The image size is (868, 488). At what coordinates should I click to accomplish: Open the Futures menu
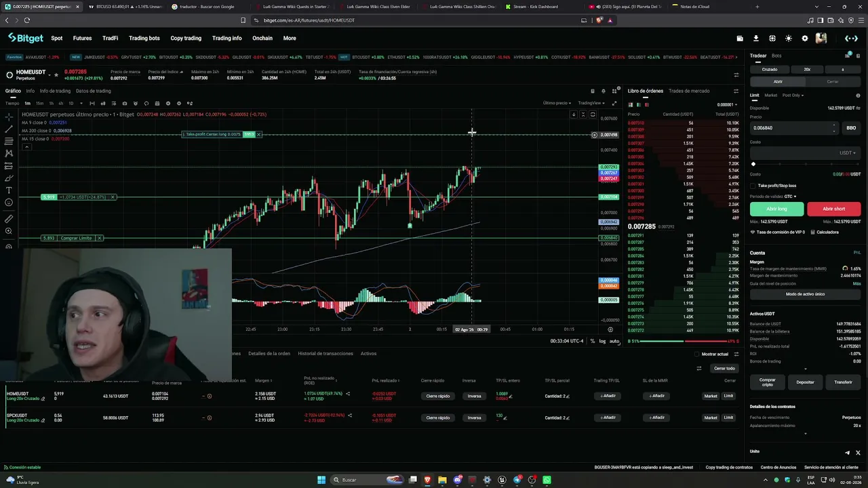point(82,38)
